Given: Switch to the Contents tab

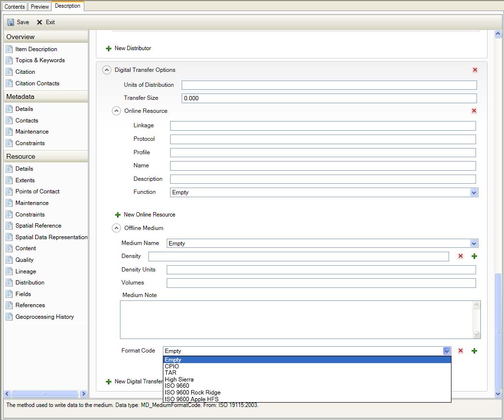Looking at the screenshot, I should click(x=14, y=6).
